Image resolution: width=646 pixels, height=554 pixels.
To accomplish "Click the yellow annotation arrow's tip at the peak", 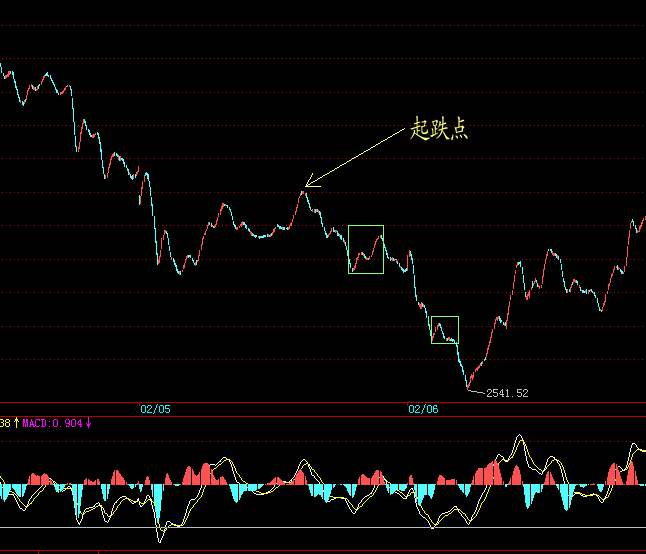I will pyautogui.click(x=306, y=186).
